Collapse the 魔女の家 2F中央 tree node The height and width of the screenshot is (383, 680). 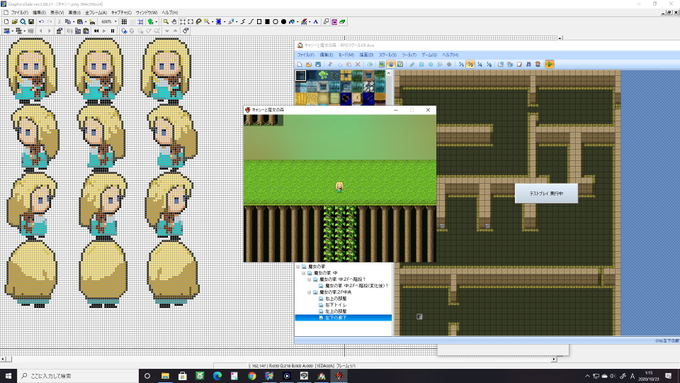tap(309, 292)
